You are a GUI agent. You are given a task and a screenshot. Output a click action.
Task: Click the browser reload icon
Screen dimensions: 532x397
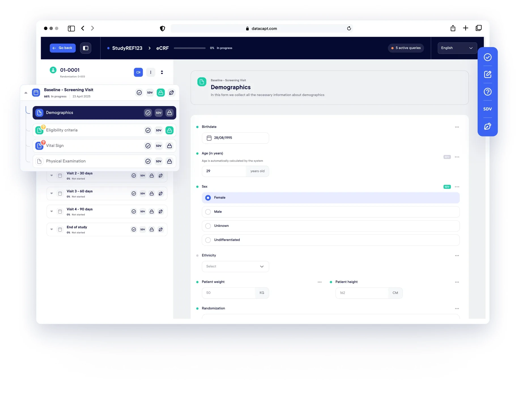coord(349,28)
